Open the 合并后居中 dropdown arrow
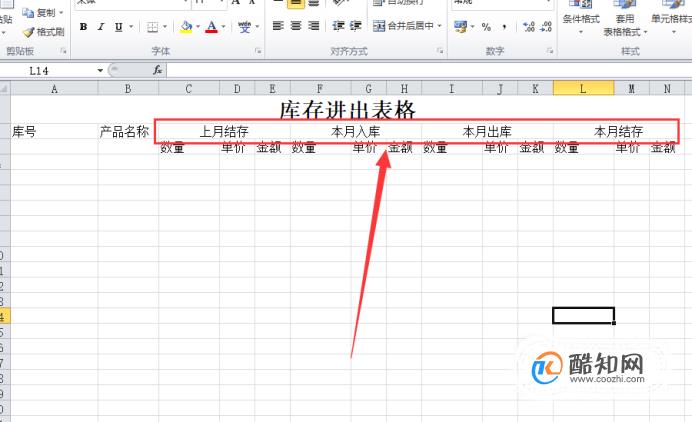692x422 pixels. [x=440, y=26]
